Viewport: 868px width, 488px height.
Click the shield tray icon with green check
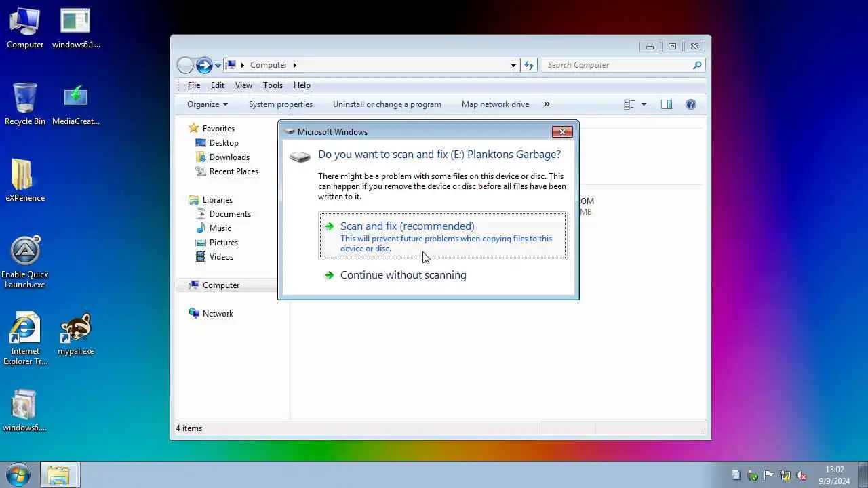752,475
